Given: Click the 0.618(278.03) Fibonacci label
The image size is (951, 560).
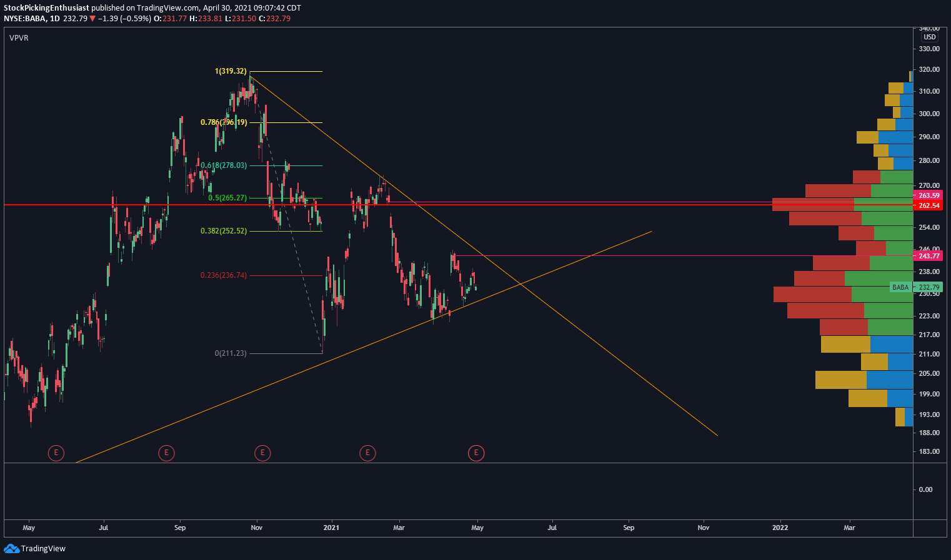Looking at the screenshot, I should pos(224,165).
